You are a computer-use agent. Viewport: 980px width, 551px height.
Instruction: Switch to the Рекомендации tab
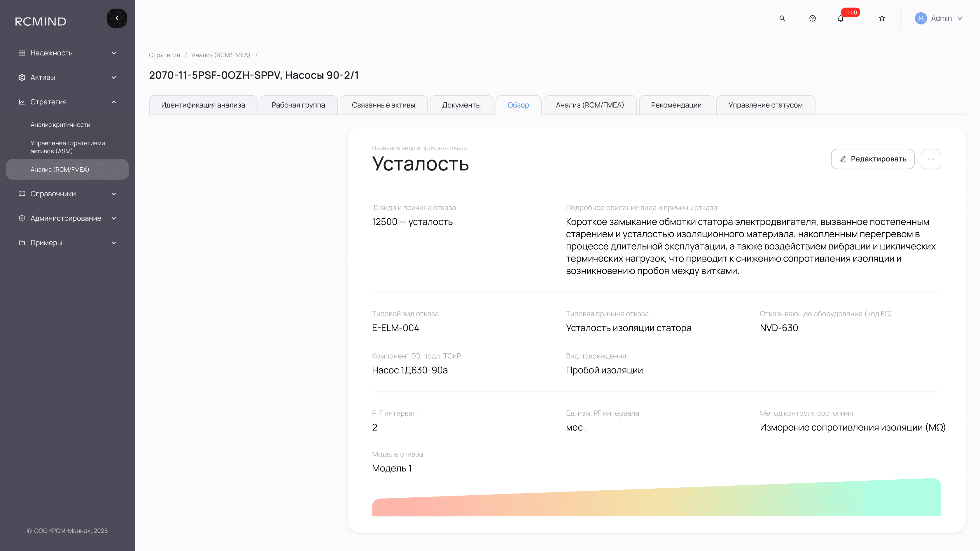pyautogui.click(x=676, y=105)
